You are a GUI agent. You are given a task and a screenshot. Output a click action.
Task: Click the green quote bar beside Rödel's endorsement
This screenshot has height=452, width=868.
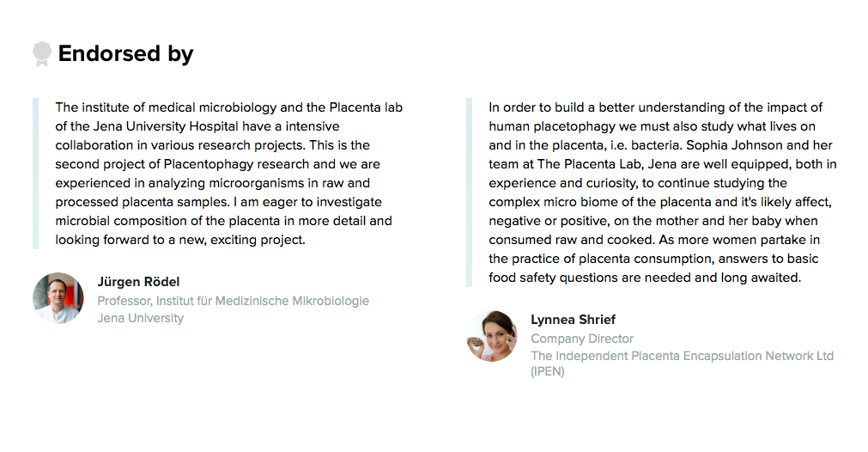35,174
